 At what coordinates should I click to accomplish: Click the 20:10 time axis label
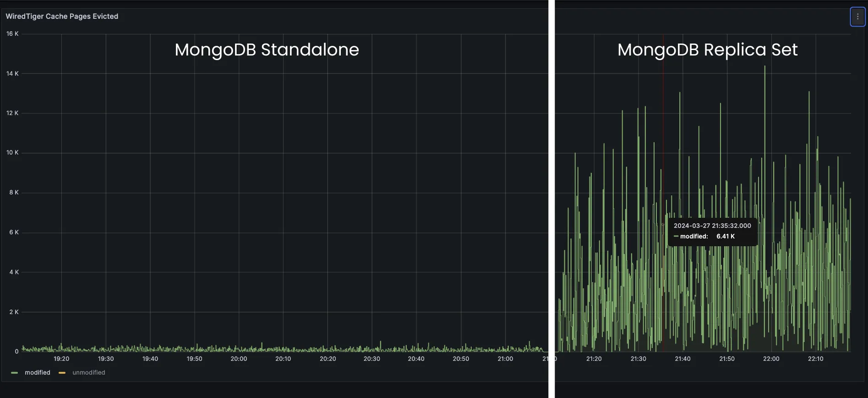tap(283, 359)
